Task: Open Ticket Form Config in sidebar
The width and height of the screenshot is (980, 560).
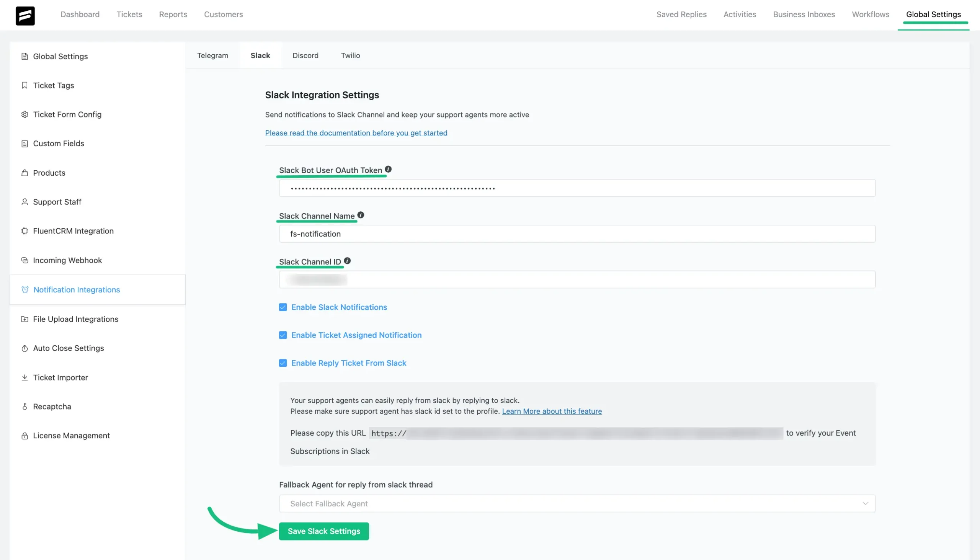Action: pyautogui.click(x=98, y=114)
